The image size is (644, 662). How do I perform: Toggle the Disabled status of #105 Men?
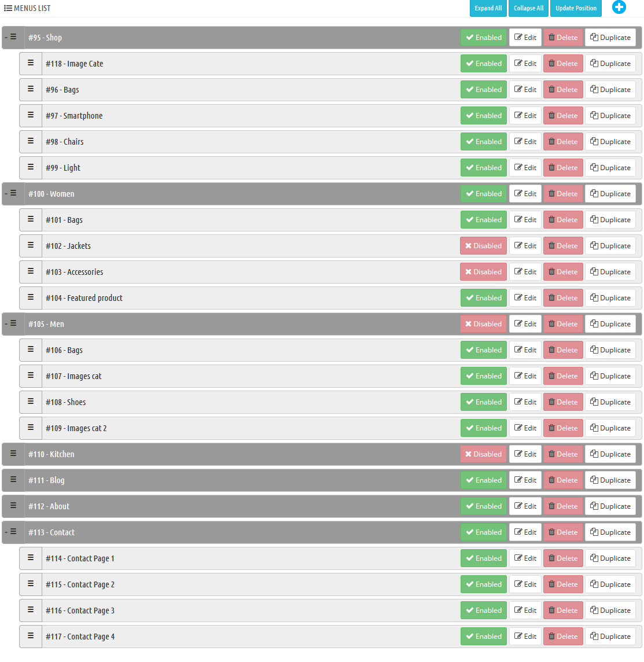(x=483, y=324)
